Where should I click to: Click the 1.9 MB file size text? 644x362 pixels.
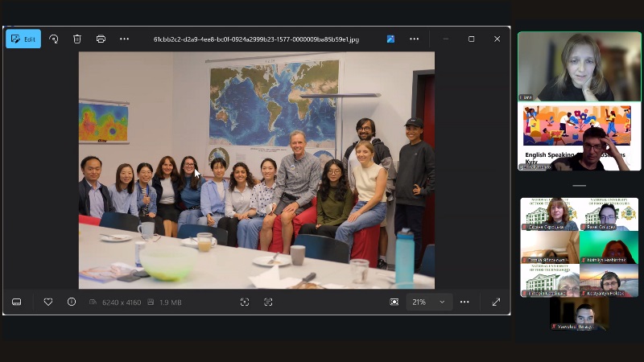click(171, 302)
